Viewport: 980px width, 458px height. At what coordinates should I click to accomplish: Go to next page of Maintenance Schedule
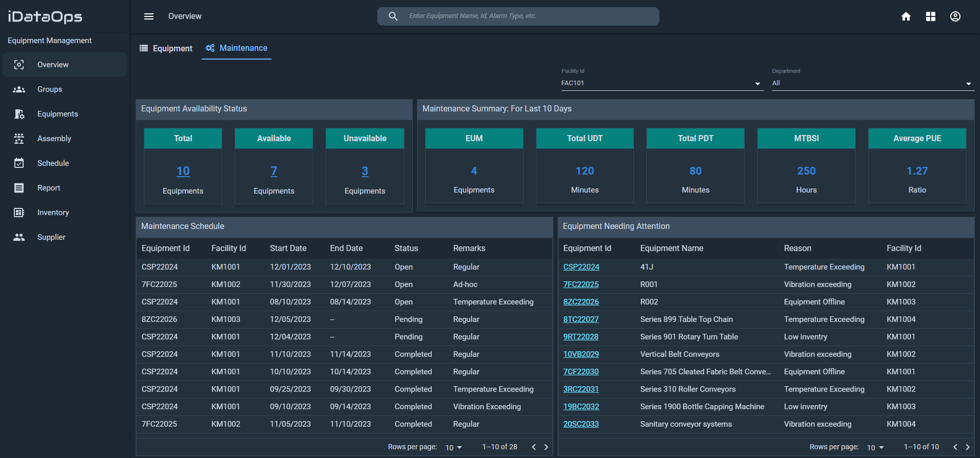click(x=546, y=447)
